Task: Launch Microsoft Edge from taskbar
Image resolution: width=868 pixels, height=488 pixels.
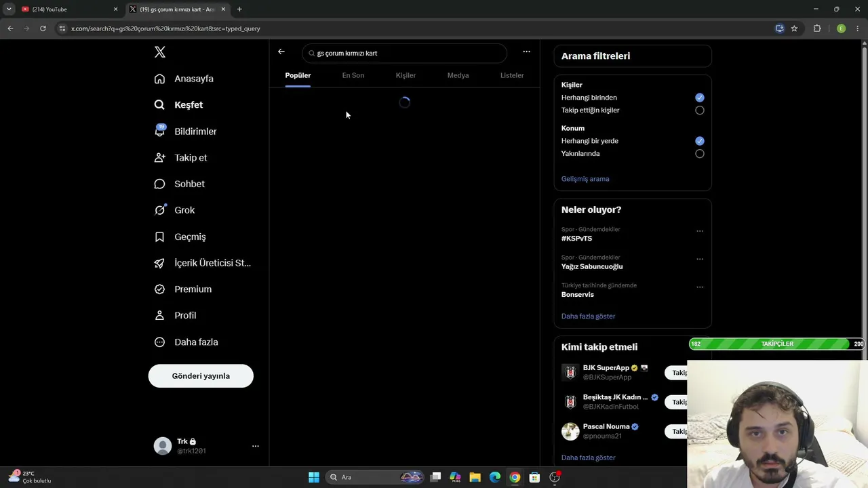Action: [x=495, y=477]
